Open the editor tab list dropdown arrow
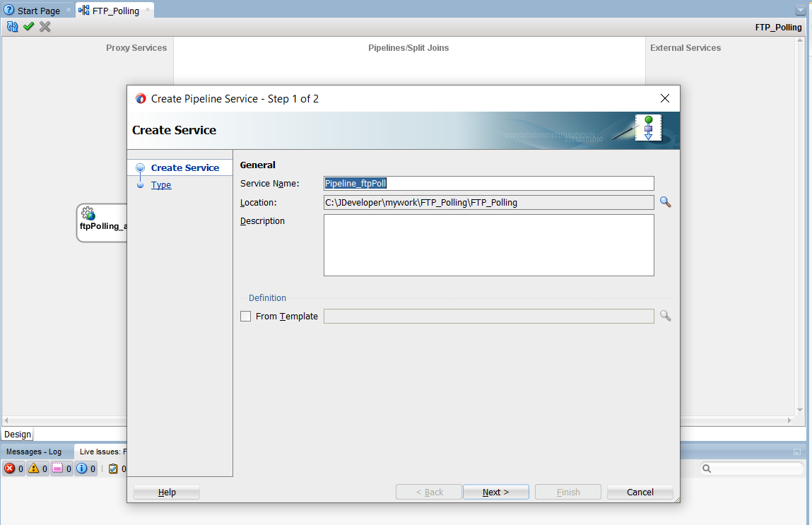Screen dimensions: 812x525 point(800,11)
